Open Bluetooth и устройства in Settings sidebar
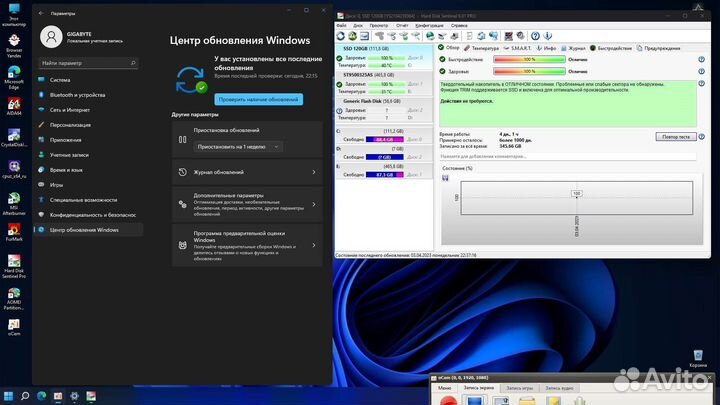 pos(89,95)
